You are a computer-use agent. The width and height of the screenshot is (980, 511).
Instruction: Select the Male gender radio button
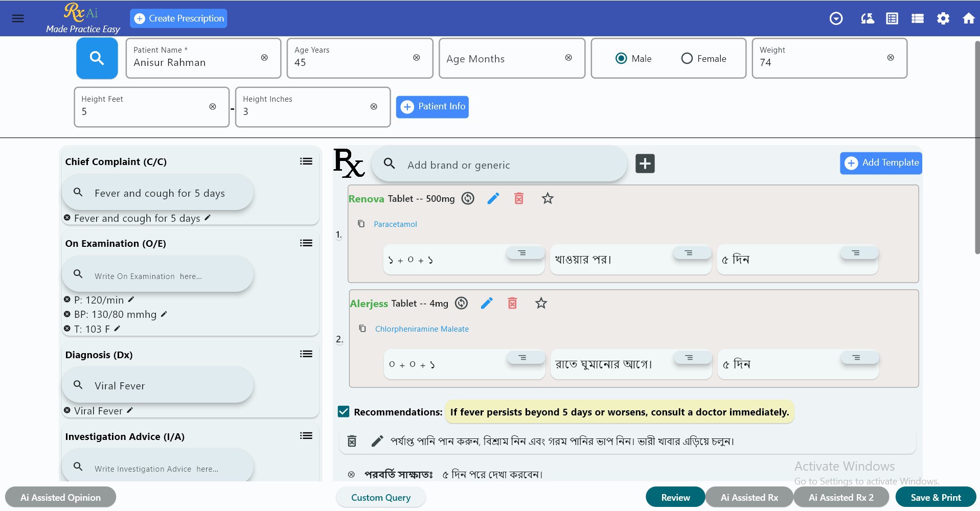point(621,58)
